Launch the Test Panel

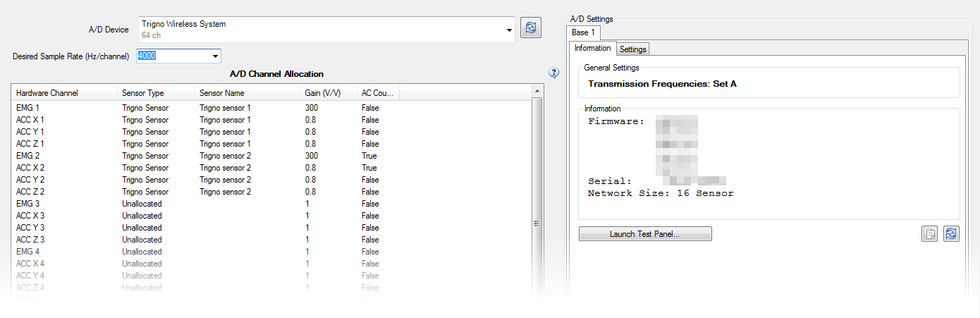point(644,234)
